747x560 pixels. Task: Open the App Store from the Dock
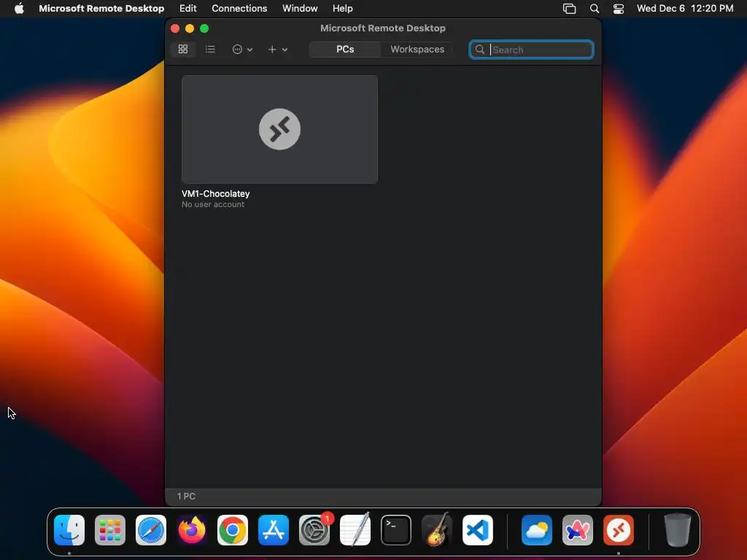[274, 530]
